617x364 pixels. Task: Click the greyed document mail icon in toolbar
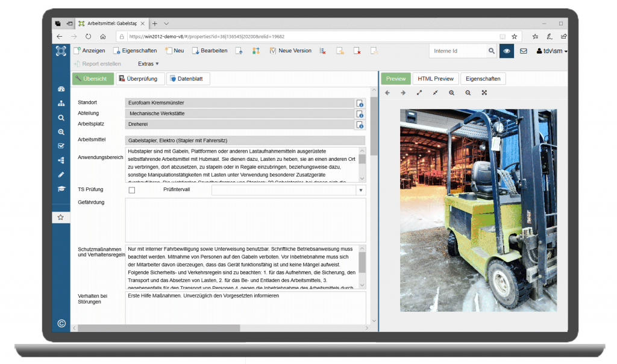(374, 51)
